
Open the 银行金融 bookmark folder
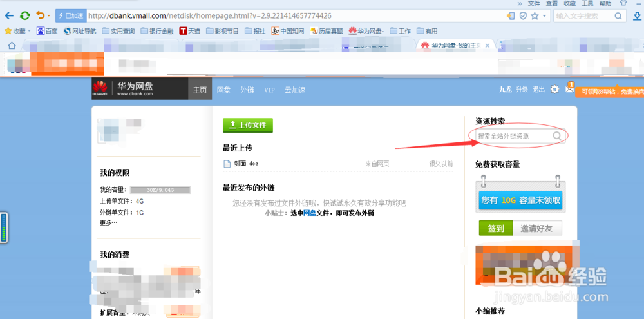coord(157,31)
